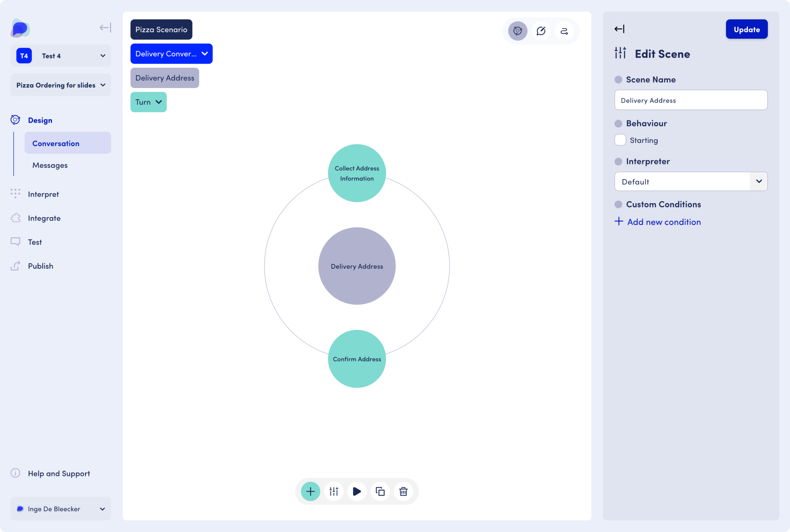This screenshot has width=790, height=532.
Task: Collapse the left sidebar with arrow icon
Action: click(x=105, y=27)
